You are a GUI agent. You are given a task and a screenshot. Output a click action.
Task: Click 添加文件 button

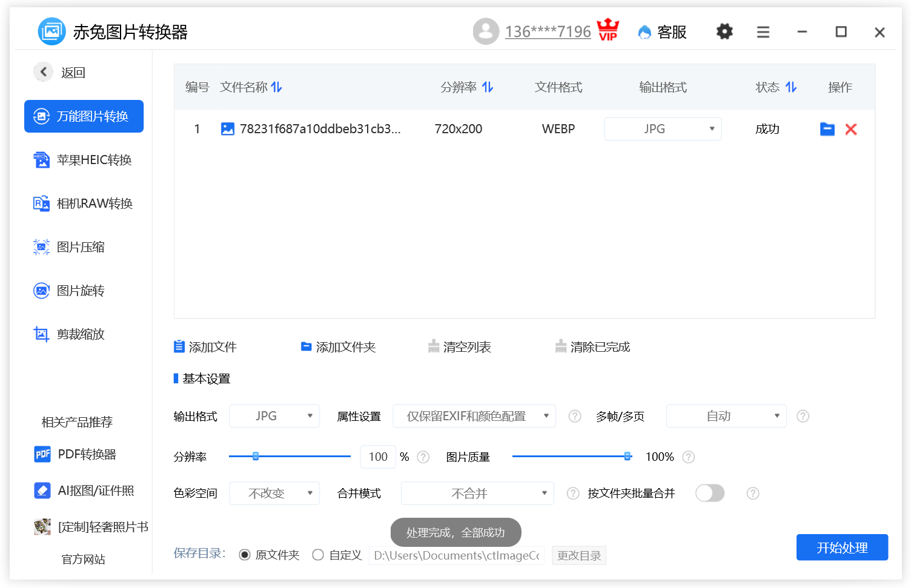click(x=205, y=347)
